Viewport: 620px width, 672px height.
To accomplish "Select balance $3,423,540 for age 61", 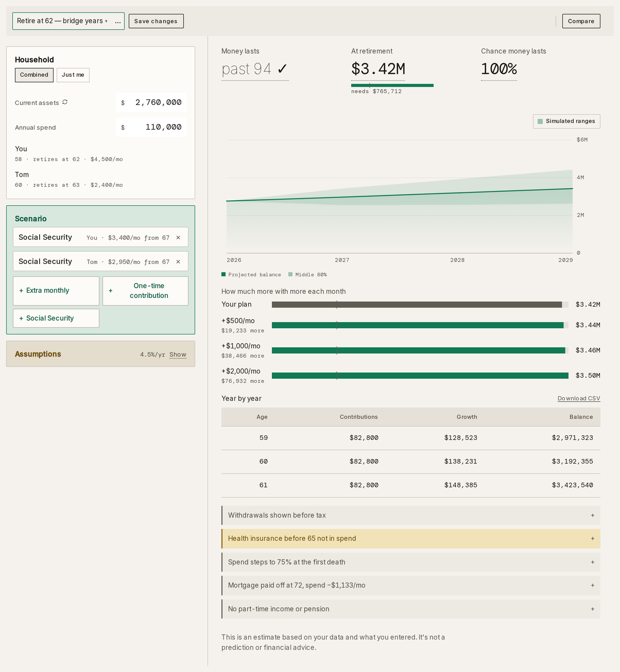I will click(x=573, y=485).
